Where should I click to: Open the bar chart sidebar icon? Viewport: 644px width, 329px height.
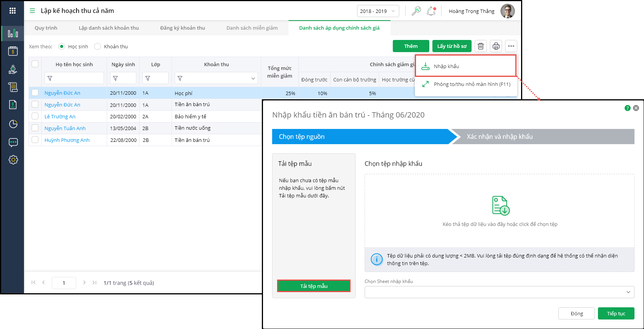point(13,33)
